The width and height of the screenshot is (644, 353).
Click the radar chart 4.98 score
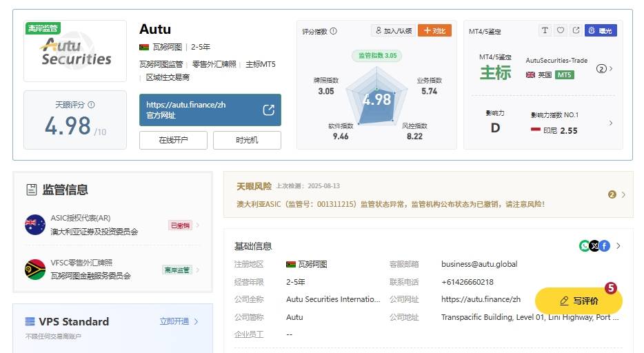click(376, 99)
